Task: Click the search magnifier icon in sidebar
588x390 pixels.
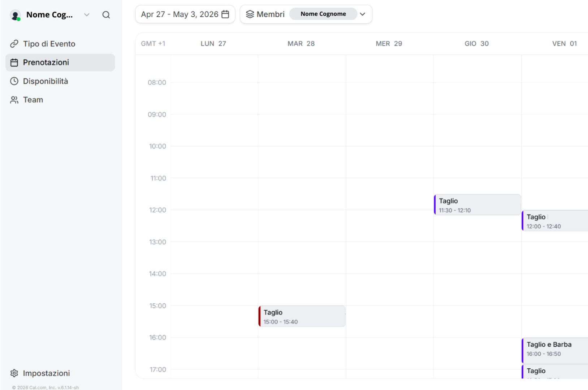Action: [106, 15]
